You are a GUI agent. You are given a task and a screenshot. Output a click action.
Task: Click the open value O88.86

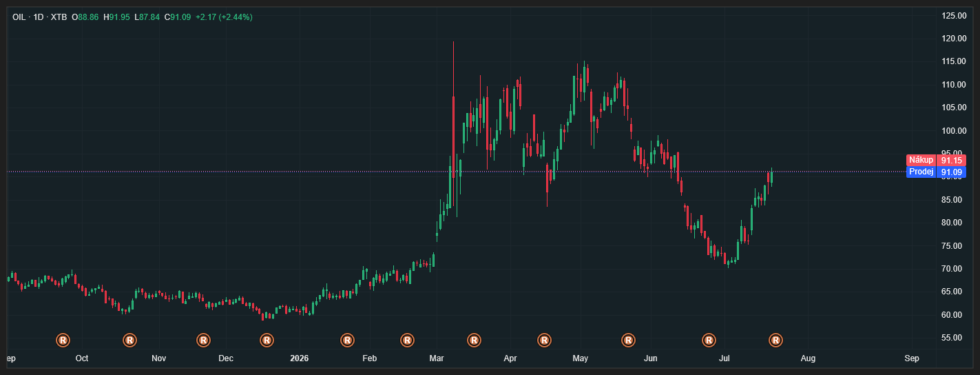[x=85, y=17]
